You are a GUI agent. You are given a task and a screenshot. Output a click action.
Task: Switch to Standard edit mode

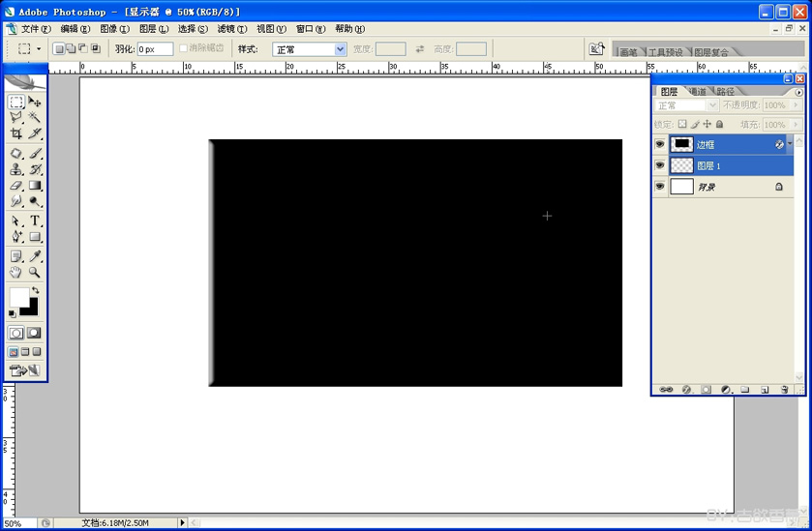click(16, 333)
